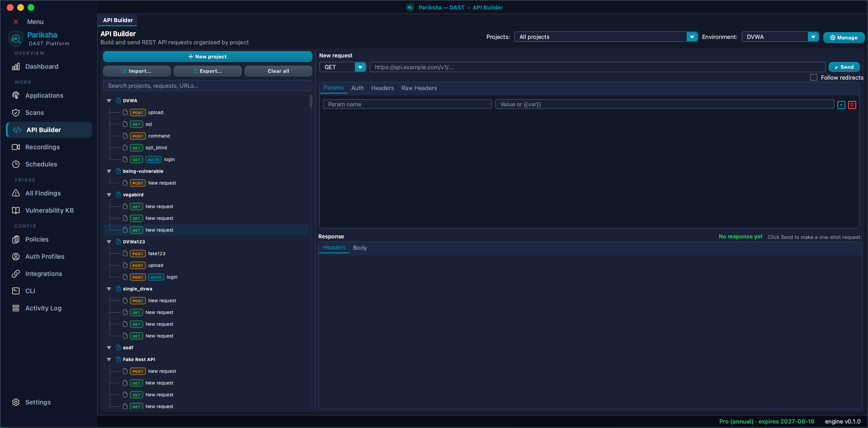Click the Applications fingerprint icon
The height and width of the screenshot is (428, 868).
tap(16, 95)
